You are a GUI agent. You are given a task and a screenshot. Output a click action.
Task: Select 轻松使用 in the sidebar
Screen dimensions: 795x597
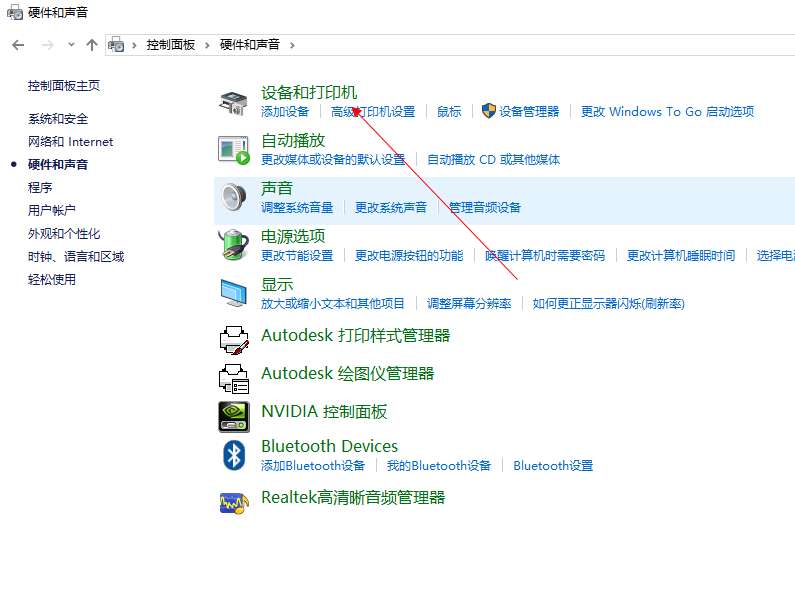point(52,279)
